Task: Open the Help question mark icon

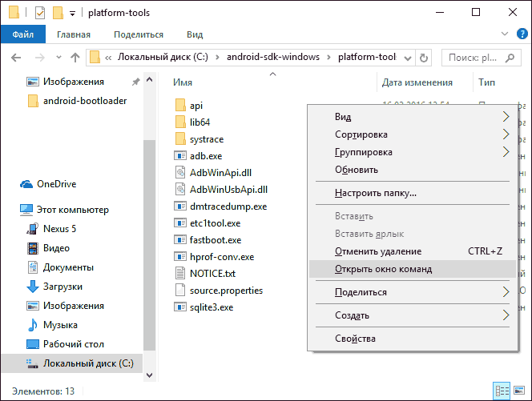Action: point(522,34)
